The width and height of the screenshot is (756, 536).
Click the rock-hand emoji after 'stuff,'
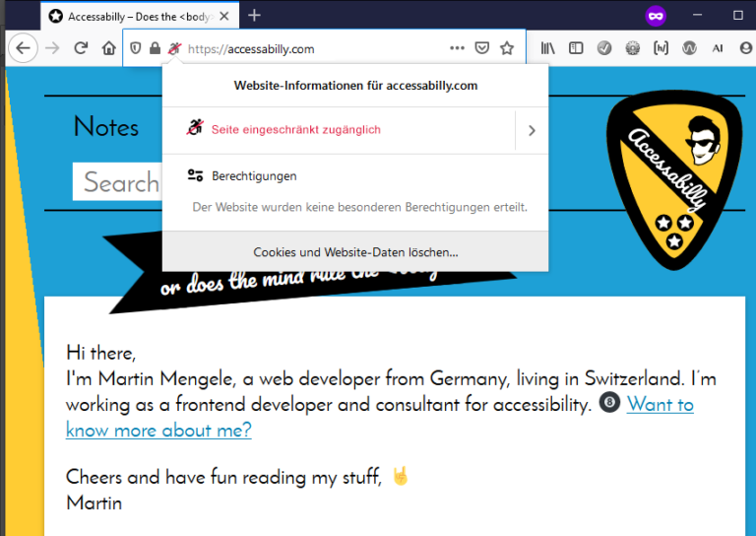(401, 476)
